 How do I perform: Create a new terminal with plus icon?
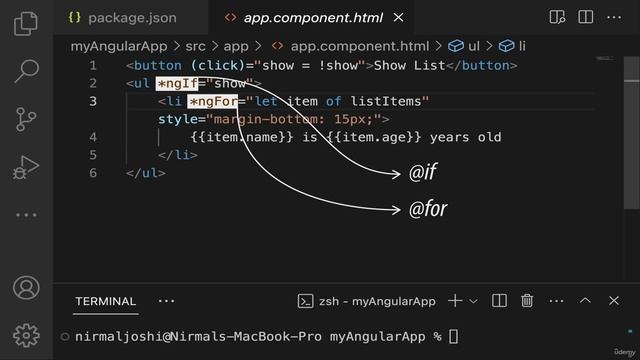point(455,301)
